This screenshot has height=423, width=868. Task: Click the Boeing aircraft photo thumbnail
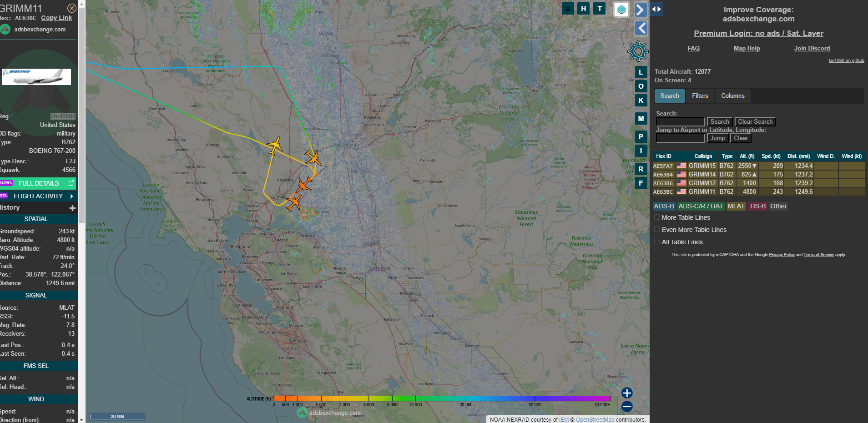36,77
